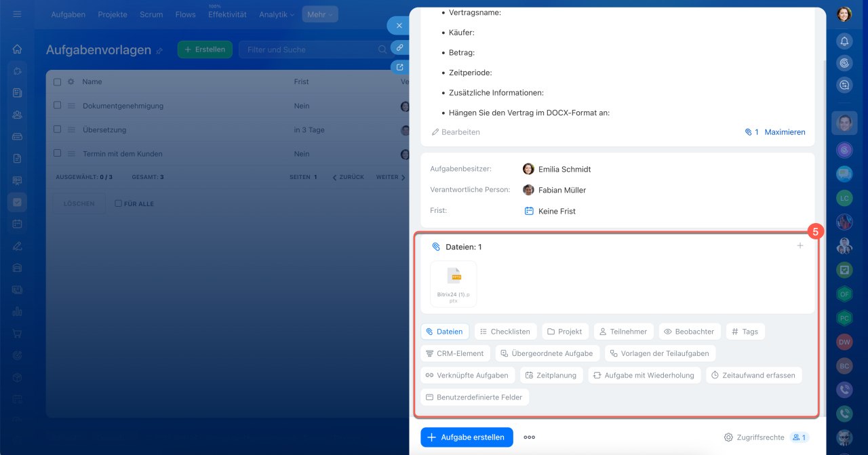Toggle the FÜR ALLE checkbox

119,203
